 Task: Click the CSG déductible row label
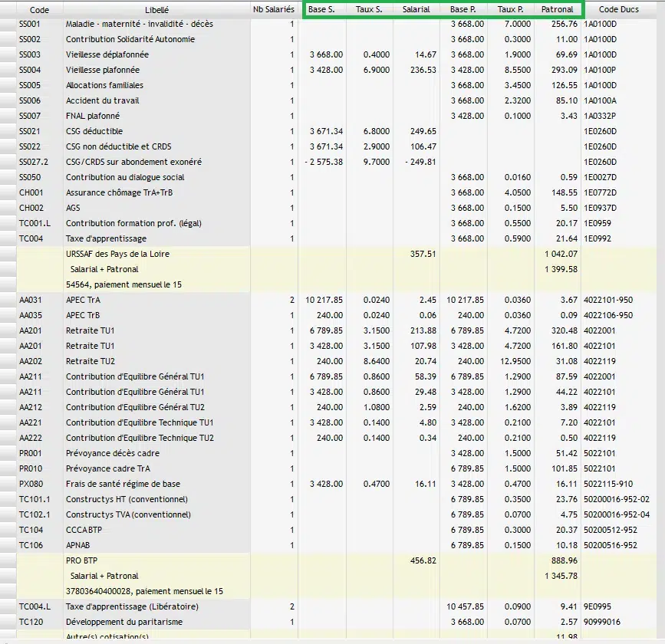point(94,131)
